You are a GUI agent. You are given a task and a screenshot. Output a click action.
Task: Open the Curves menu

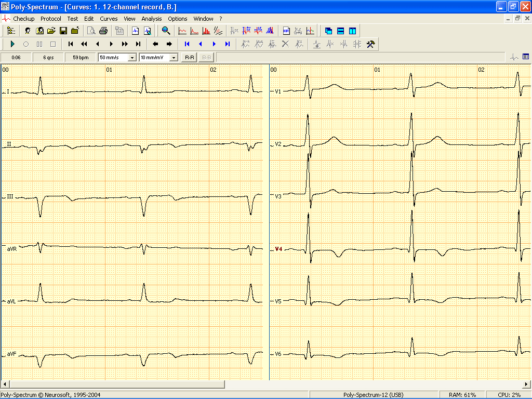pos(109,19)
